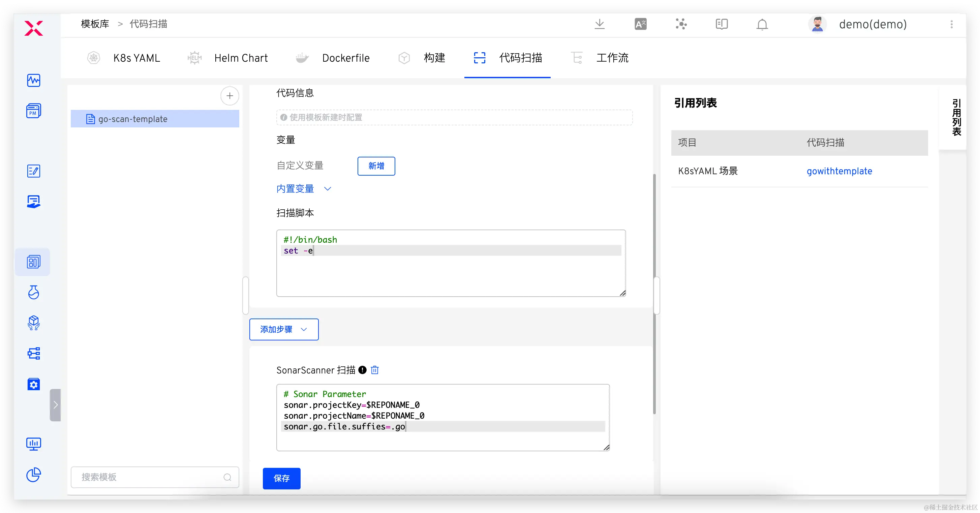Delete the SonarScanner scan step
Image resolution: width=980 pixels, height=513 pixels.
[375, 370]
